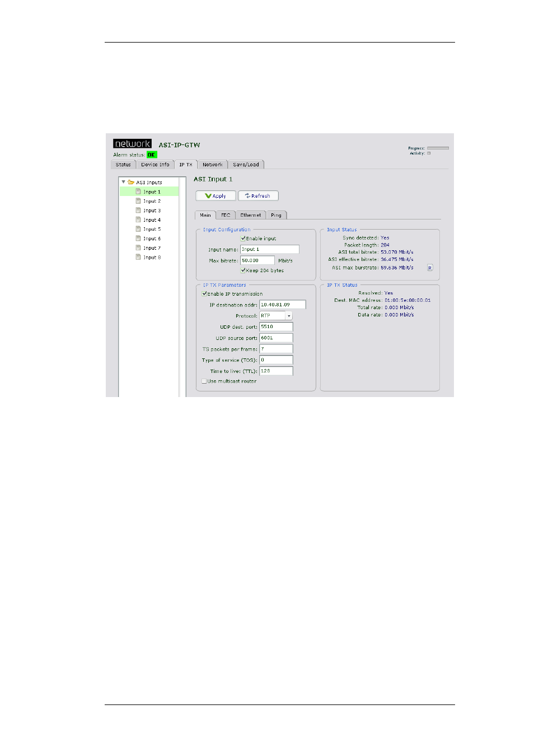Click the 'ASI Input 1' heading

213,179
